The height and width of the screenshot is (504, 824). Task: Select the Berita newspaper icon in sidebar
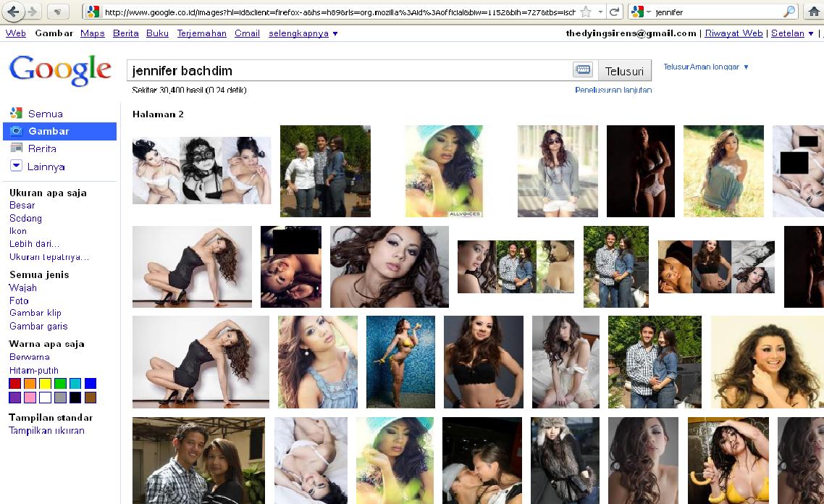(x=16, y=148)
